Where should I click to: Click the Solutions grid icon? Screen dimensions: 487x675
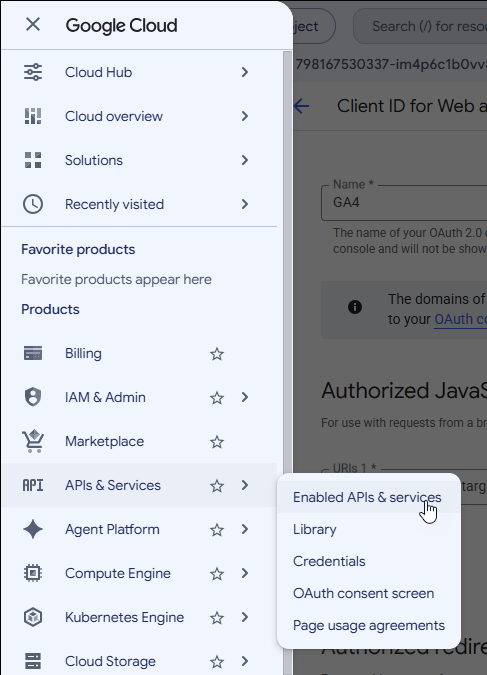[33, 160]
